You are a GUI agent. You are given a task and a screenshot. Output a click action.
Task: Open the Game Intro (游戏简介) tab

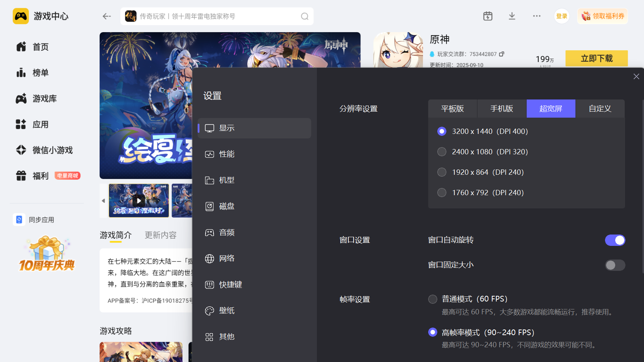[116, 235]
